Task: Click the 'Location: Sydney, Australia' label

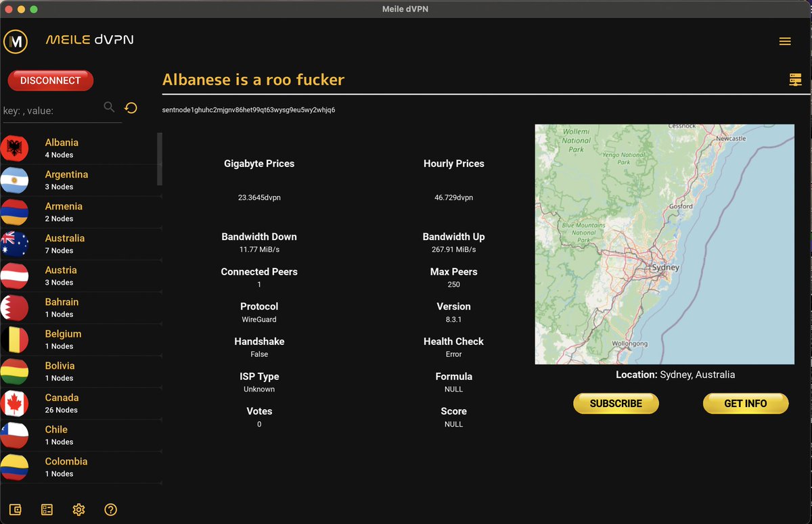Action: (675, 375)
